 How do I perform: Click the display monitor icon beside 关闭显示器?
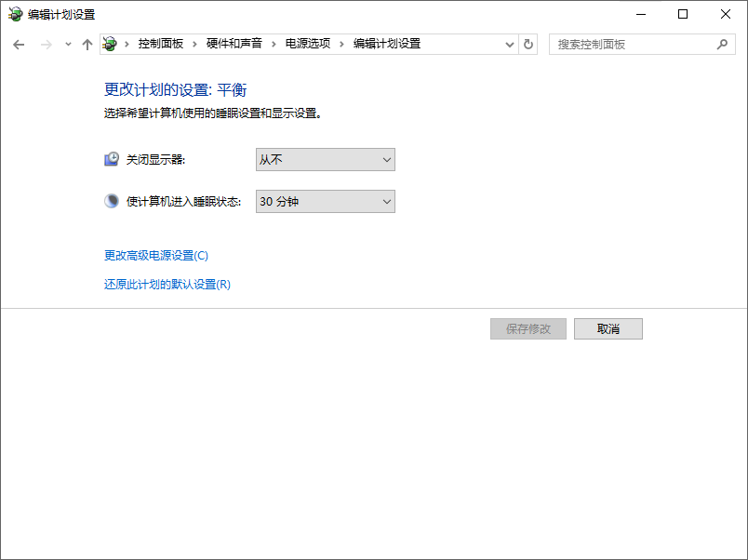coord(111,158)
